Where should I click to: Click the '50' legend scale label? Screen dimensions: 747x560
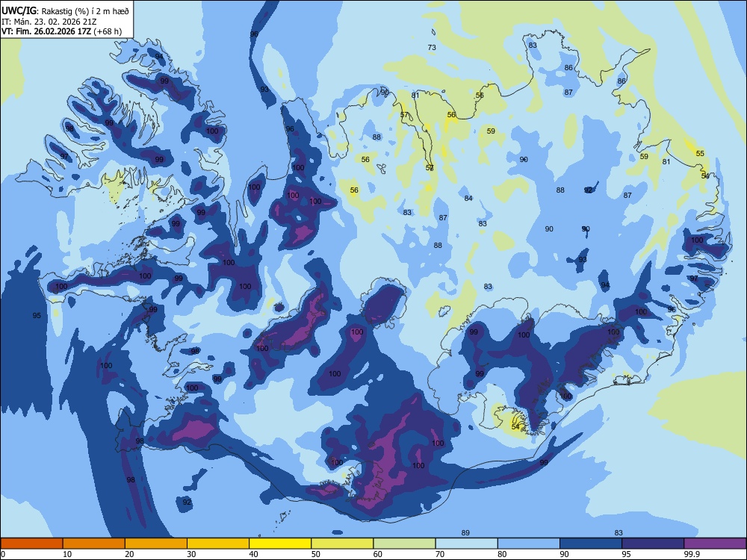[x=316, y=554]
